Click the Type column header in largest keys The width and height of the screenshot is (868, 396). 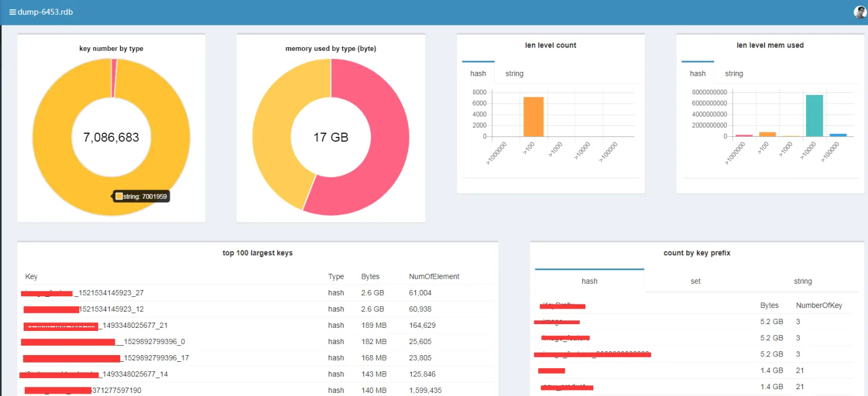tap(336, 276)
